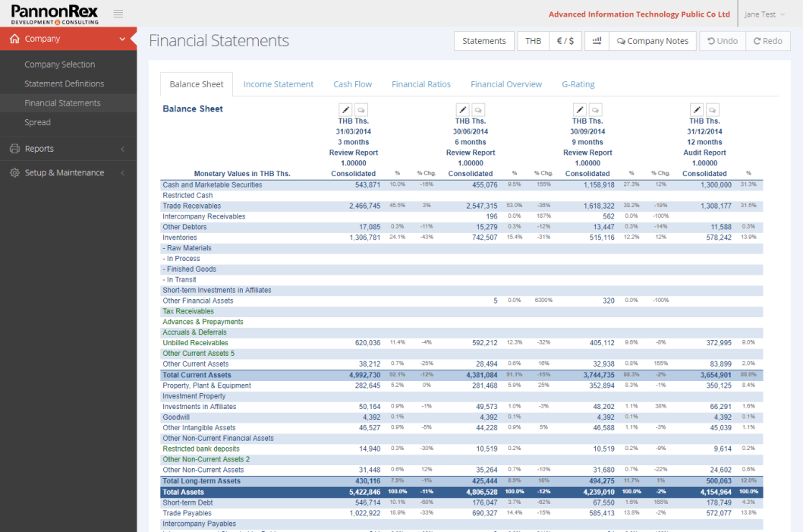Open the Jane Test user dropdown
This screenshot has width=803, height=532.
pyautogui.click(x=765, y=14)
